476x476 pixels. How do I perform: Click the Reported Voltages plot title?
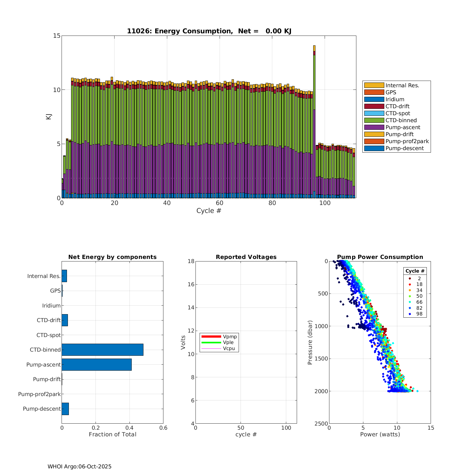[x=246, y=257]
